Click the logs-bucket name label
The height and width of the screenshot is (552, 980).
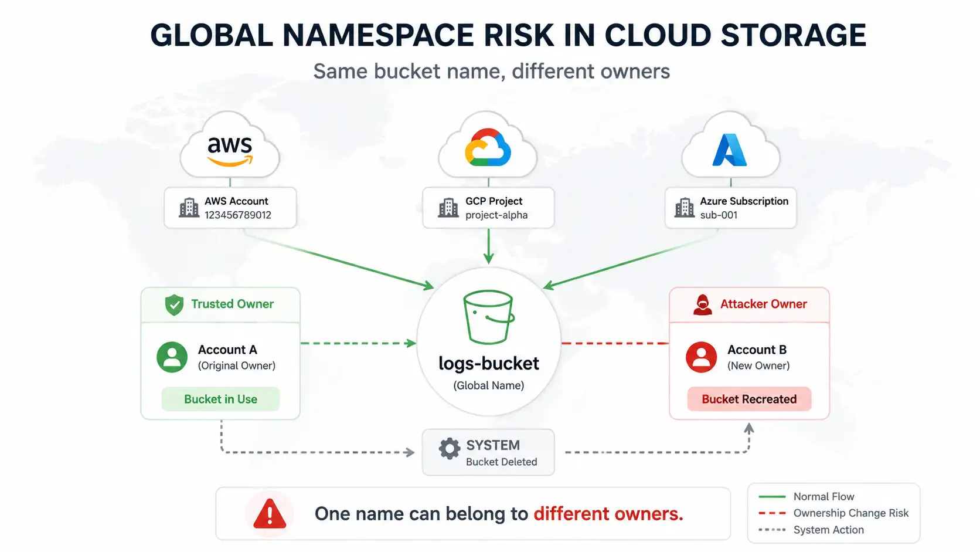pos(489,364)
